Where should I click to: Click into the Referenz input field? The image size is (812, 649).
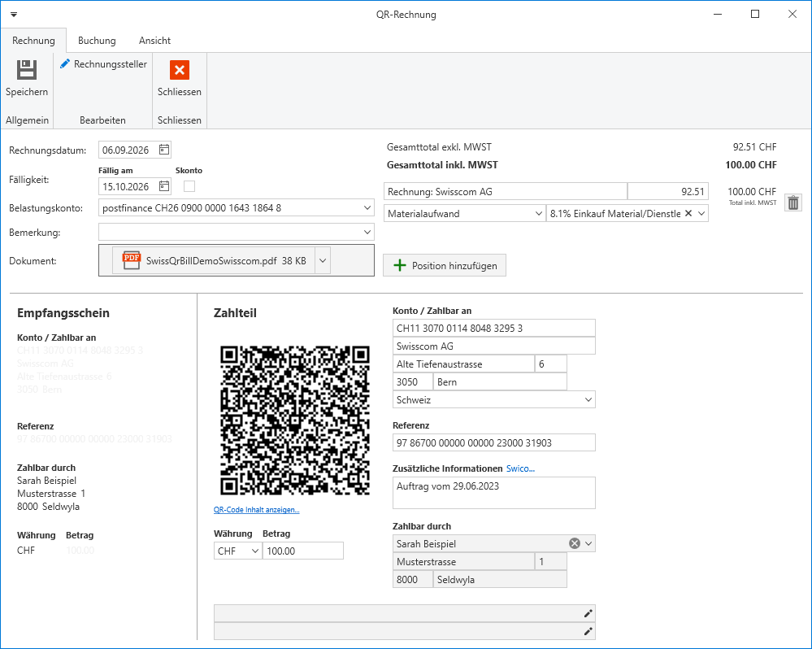pyautogui.click(x=493, y=443)
